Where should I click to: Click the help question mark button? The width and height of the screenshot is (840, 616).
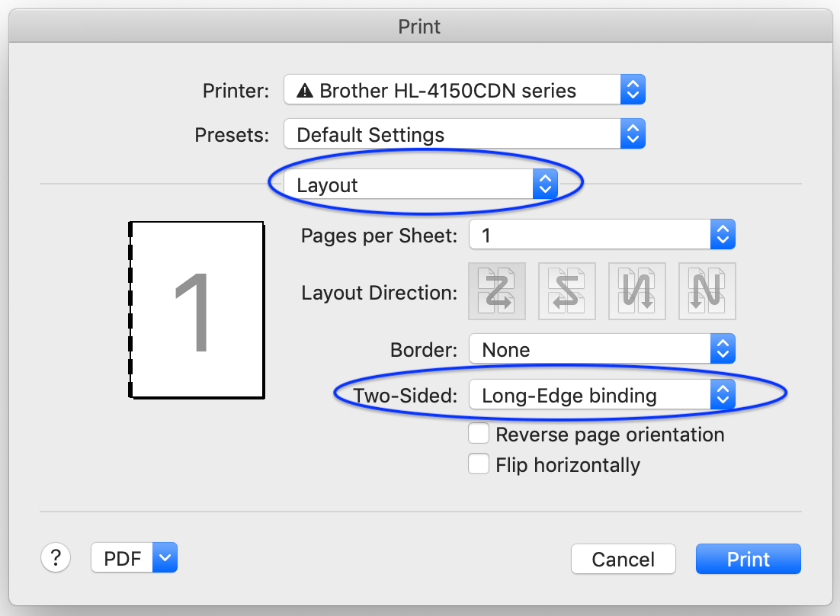click(x=56, y=557)
